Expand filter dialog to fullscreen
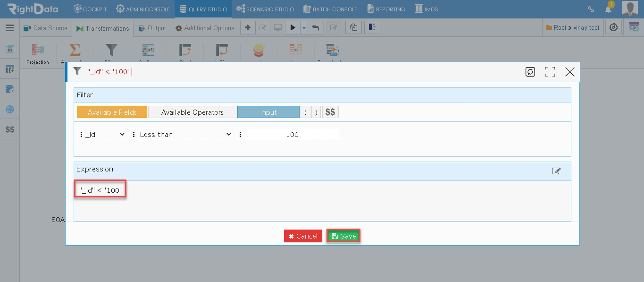This screenshot has width=644, height=282. pos(550,72)
